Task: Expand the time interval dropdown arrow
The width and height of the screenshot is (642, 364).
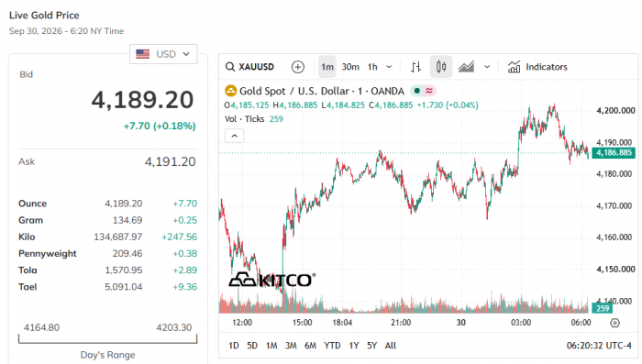Action: (389, 67)
